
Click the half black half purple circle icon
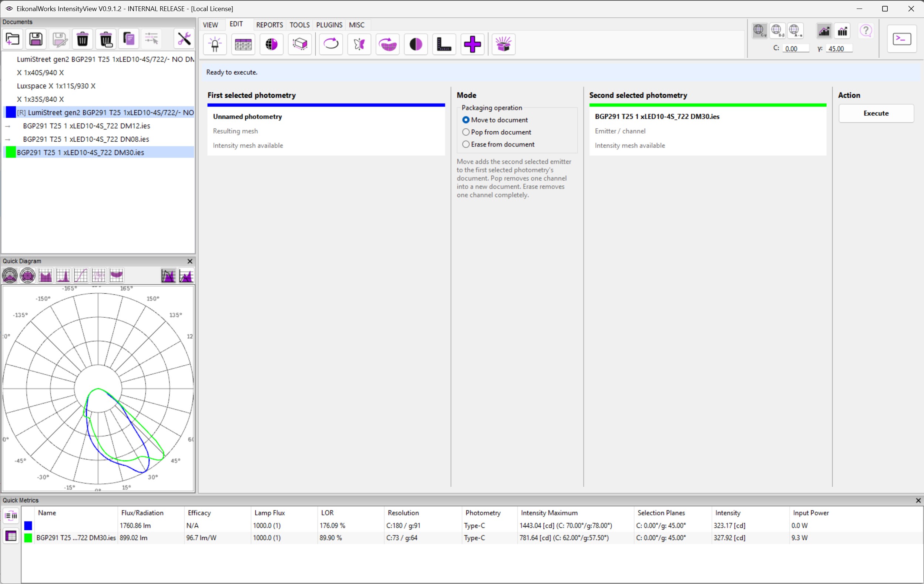[x=416, y=44]
